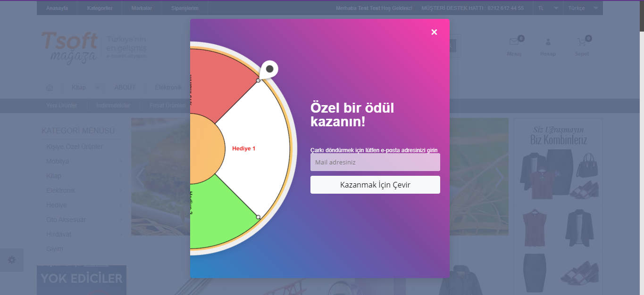
Task: Open Siparişlerim in the top bar
Action: [x=184, y=8]
